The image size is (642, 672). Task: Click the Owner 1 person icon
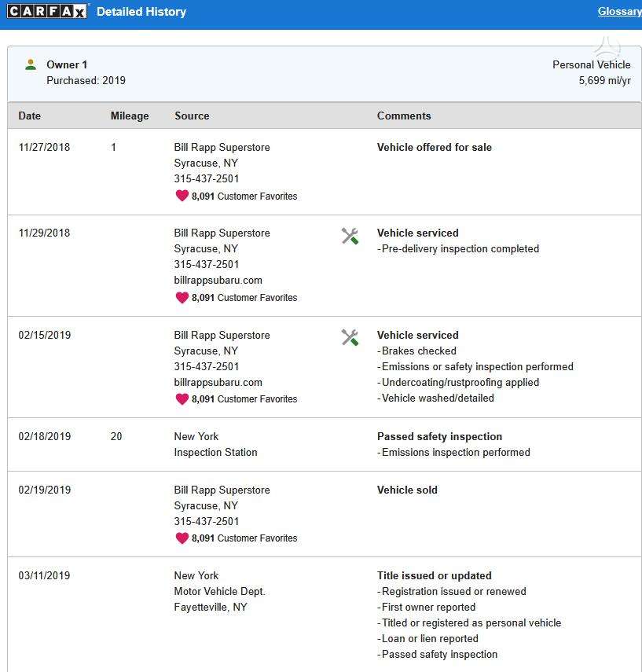point(31,64)
